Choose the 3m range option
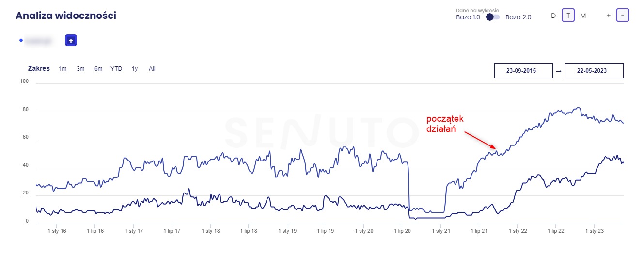The width and height of the screenshot is (644, 257). tap(80, 69)
